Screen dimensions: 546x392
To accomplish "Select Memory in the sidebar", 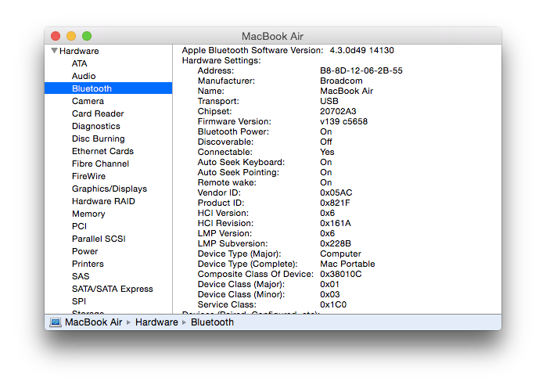I will tap(88, 214).
